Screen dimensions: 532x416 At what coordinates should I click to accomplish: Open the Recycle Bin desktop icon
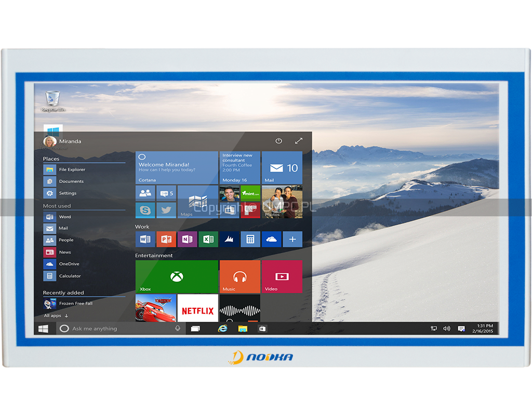coord(53,101)
